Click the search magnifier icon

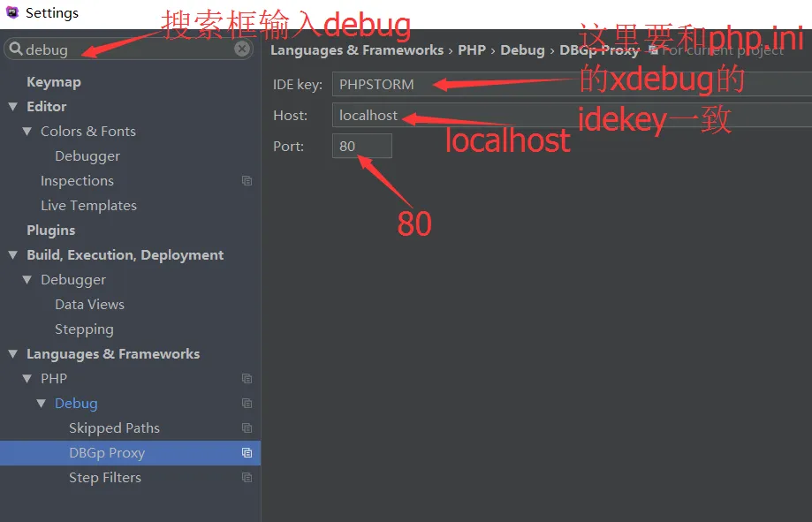coord(16,49)
